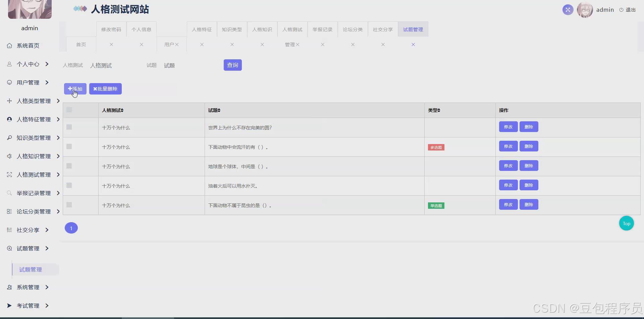Close the 用户 tab with its X
644x319 pixels.
click(x=177, y=45)
